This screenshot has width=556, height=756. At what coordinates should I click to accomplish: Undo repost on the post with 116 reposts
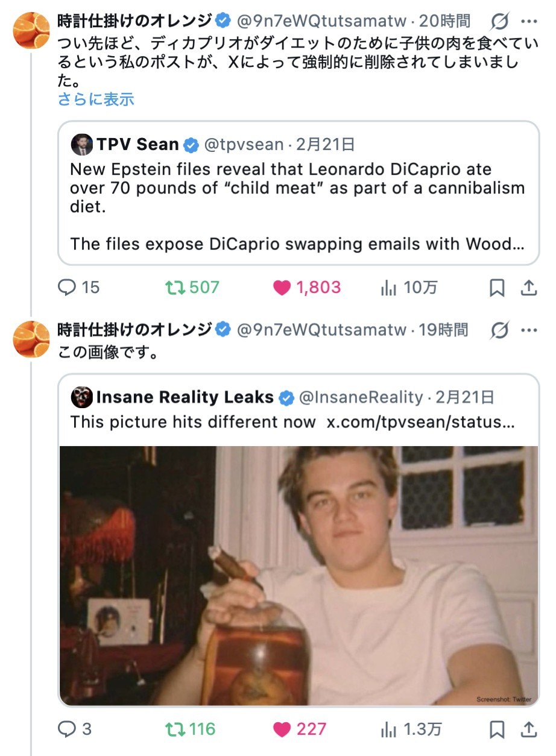(x=175, y=729)
